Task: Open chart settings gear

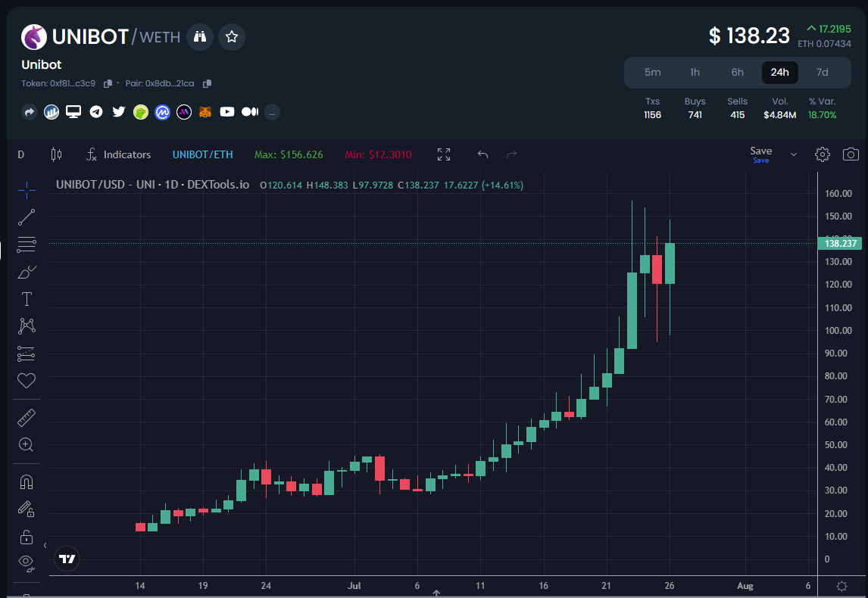Action: tap(822, 154)
